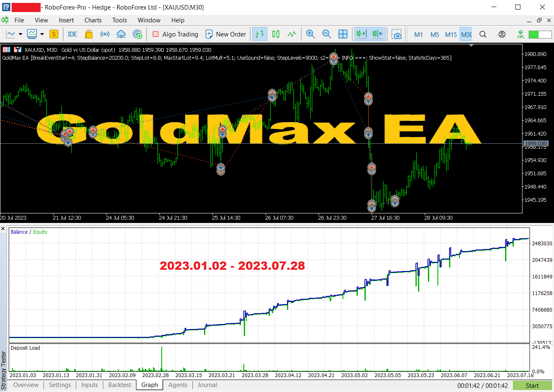Switch to the Graph tab
The image size is (554, 392).
pos(150,385)
